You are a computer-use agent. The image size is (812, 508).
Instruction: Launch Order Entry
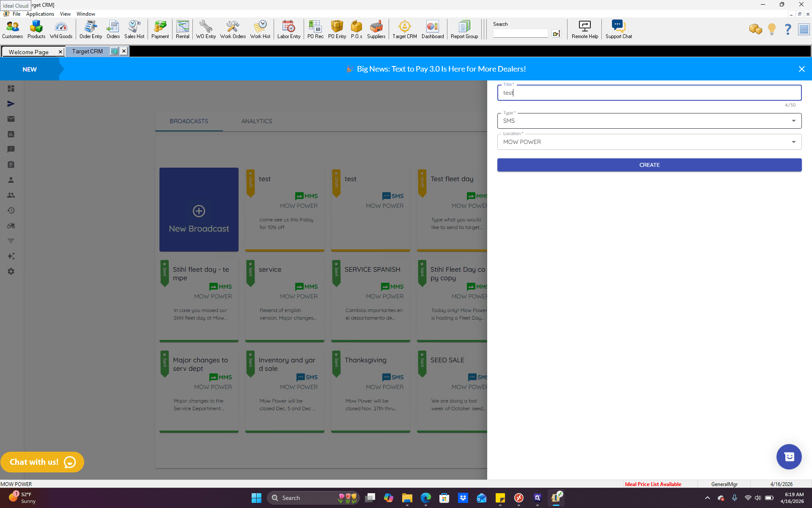91,30
